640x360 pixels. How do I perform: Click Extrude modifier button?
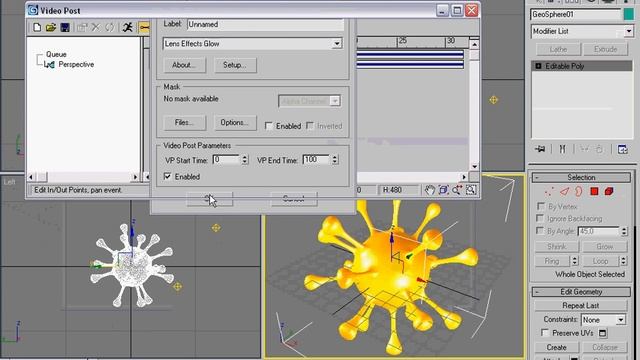click(606, 49)
